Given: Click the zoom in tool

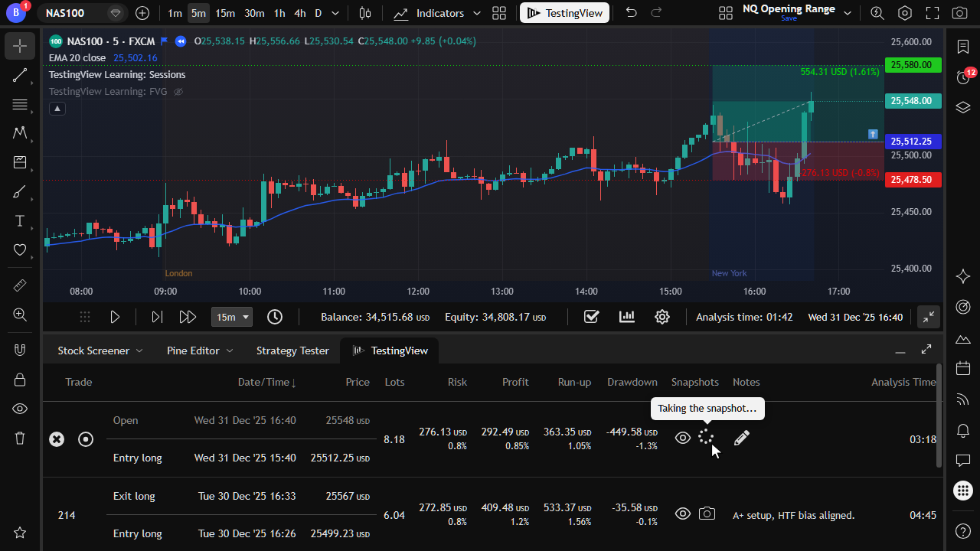Looking at the screenshot, I should tap(20, 314).
